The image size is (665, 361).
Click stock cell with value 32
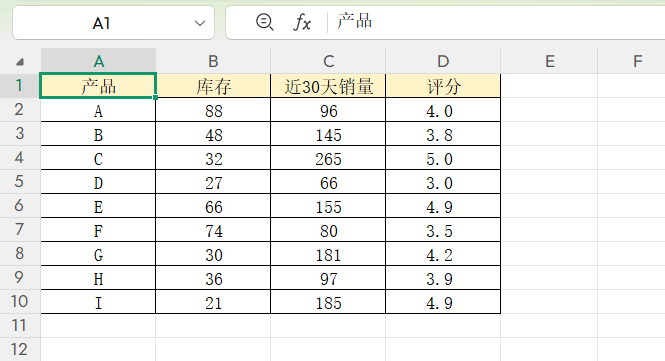pyautogui.click(x=213, y=158)
